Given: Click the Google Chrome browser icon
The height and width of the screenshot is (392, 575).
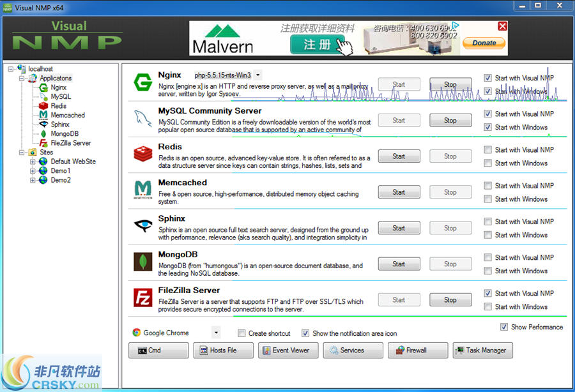Looking at the screenshot, I should (x=136, y=333).
